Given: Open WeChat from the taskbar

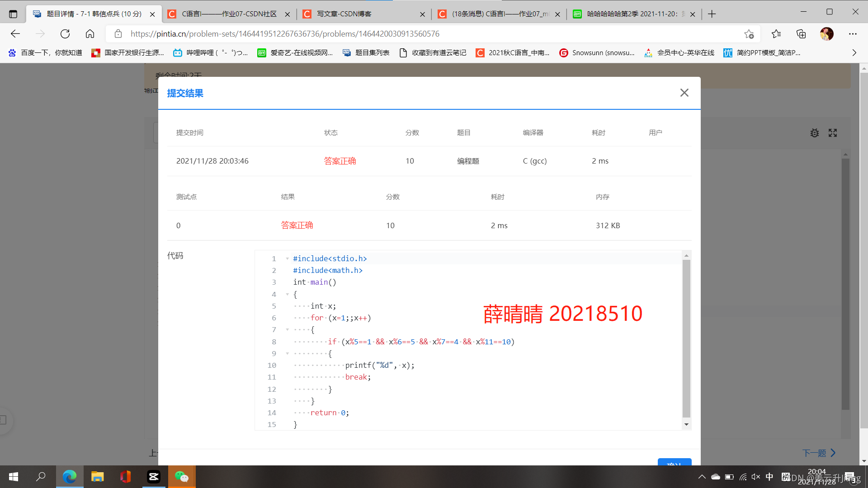Looking at the screenshot, I should (x=182, y=477).
